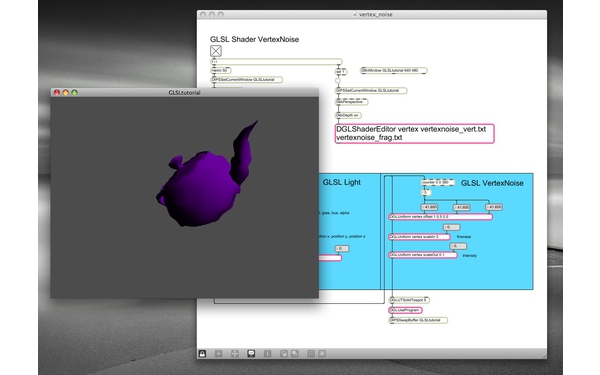The image size is (600, 375).
Task: Click the number box above intensity label
Action: click(x=458, y=246)
